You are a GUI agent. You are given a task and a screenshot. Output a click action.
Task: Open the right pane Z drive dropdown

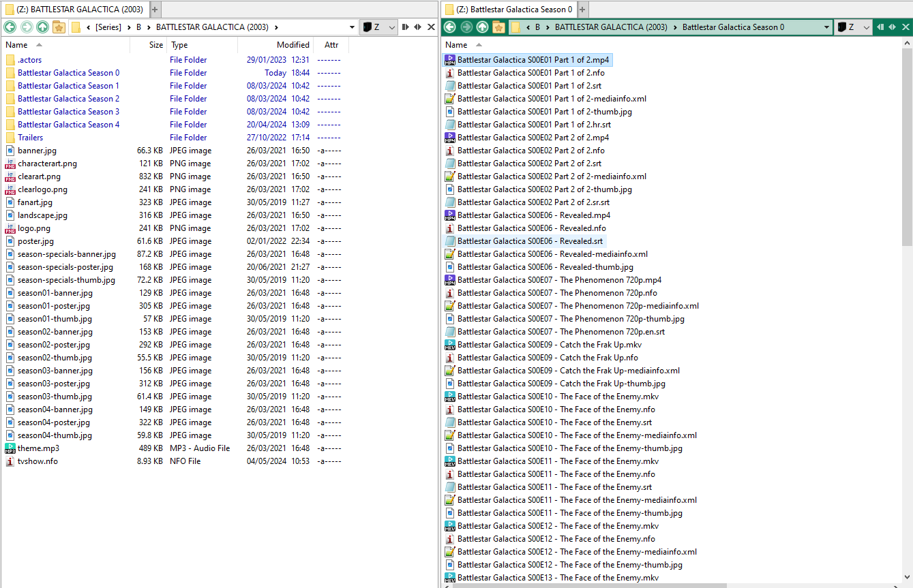coord(854,27)
